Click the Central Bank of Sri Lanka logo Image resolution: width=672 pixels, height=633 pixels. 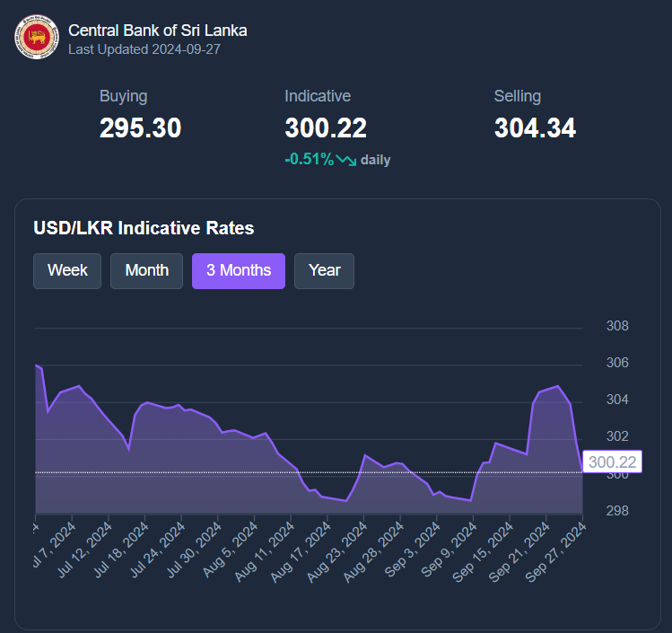point(37,38)
